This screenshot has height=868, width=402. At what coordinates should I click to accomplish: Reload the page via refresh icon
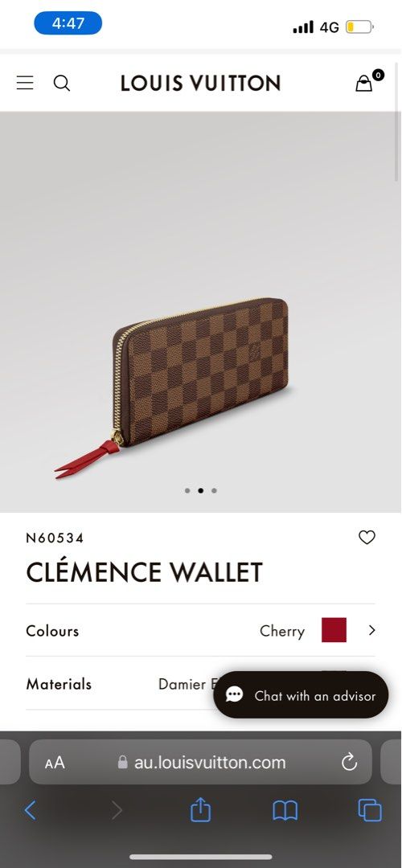350,762
